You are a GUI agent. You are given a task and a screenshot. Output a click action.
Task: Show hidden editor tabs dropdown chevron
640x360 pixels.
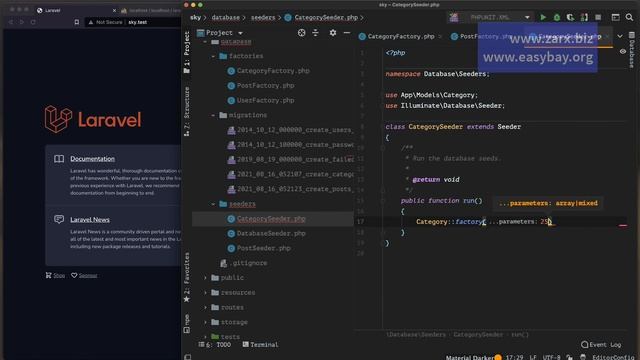pos(620,36)
